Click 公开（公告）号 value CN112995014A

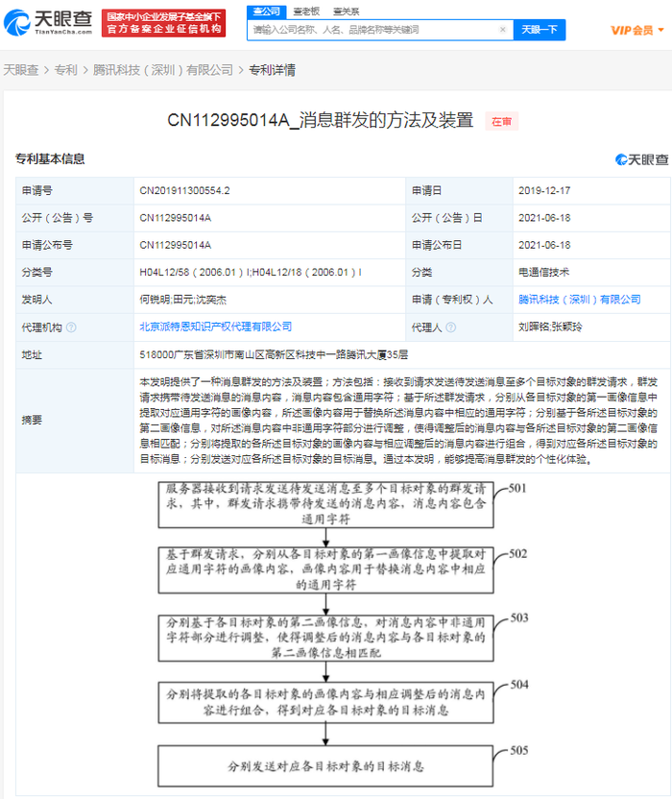click(176, 218)
